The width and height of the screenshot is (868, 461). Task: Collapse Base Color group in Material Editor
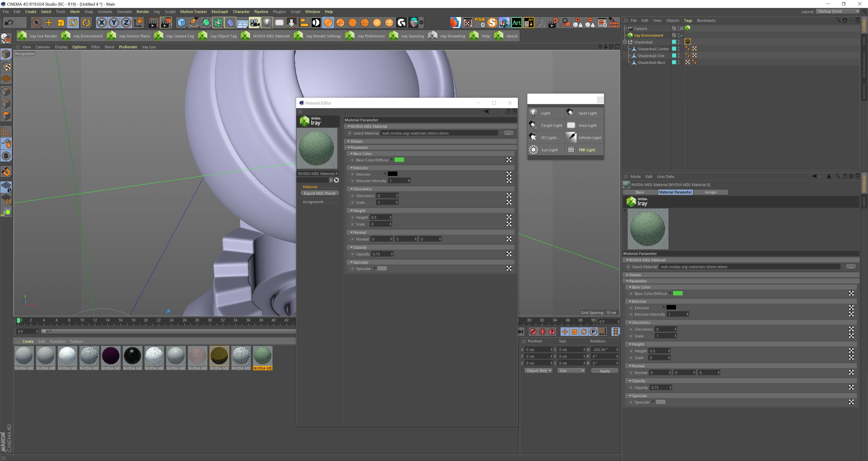[351, 153]
